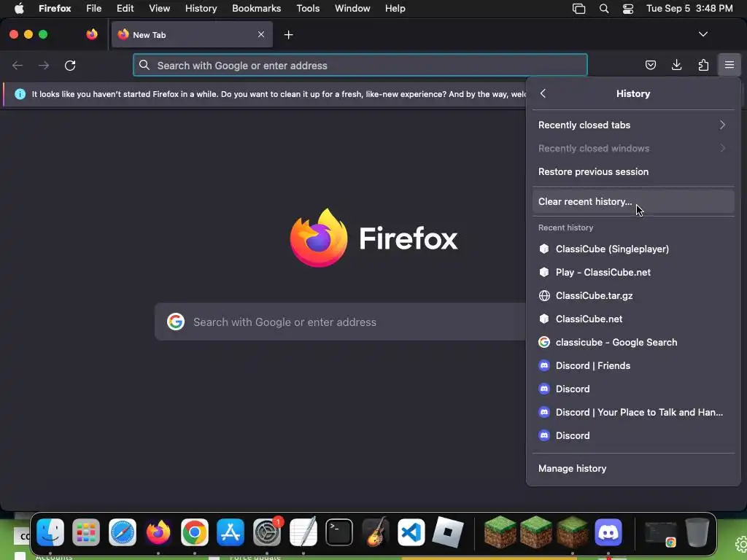Launch Google Chrome from the Dock
The image size is (747, 560).
click(x=194, y=532)
